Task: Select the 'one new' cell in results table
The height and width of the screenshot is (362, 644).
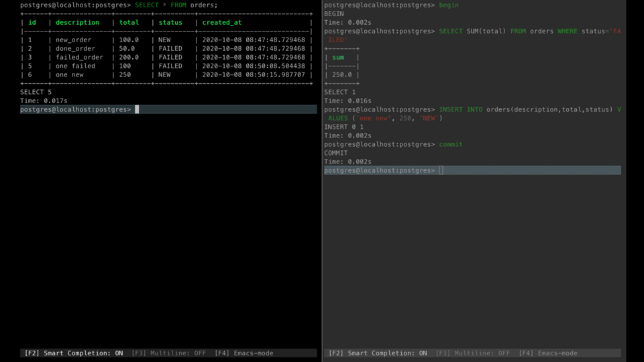Action: [69, 74]
